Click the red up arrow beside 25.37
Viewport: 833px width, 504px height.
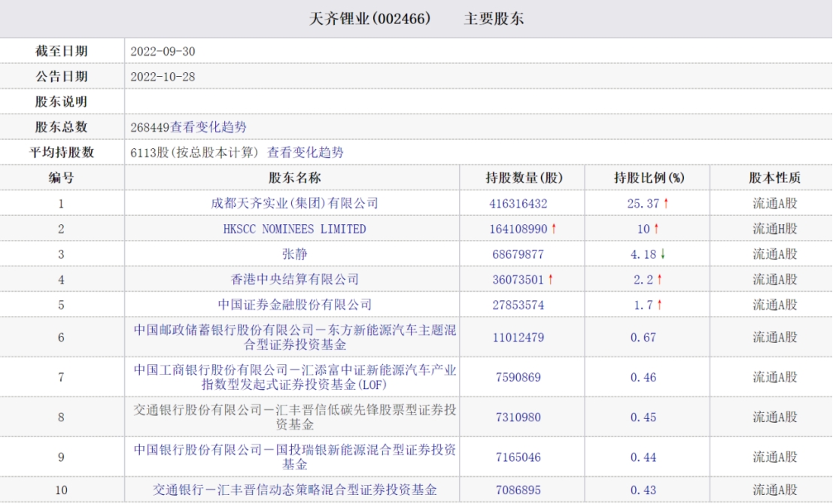[666, 203]
